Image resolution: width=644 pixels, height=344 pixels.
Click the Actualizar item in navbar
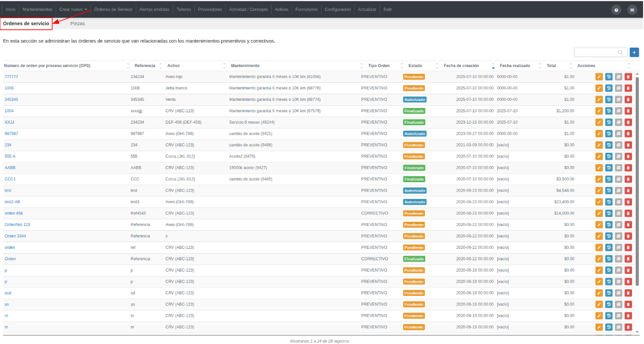(367, 10)
